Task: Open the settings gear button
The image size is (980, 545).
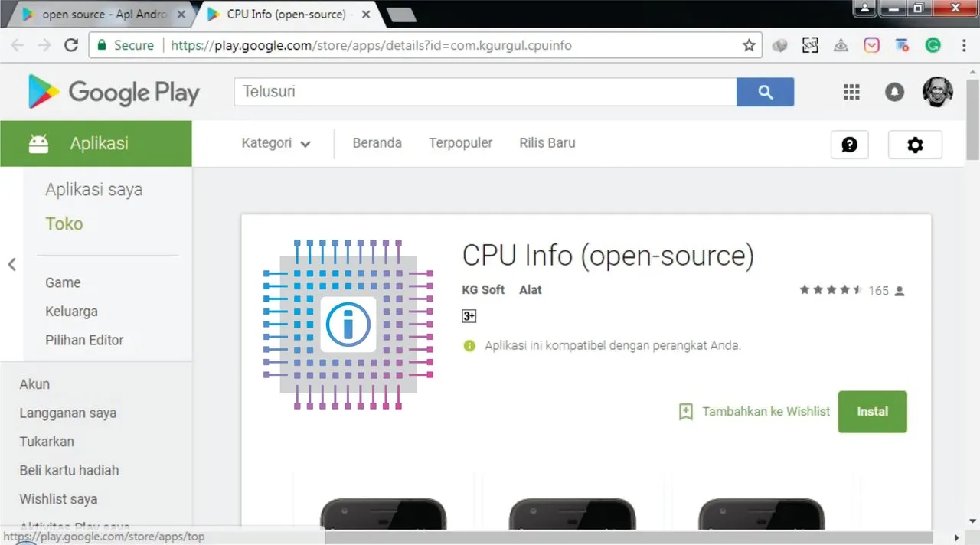Action: [x=915, y=145]
